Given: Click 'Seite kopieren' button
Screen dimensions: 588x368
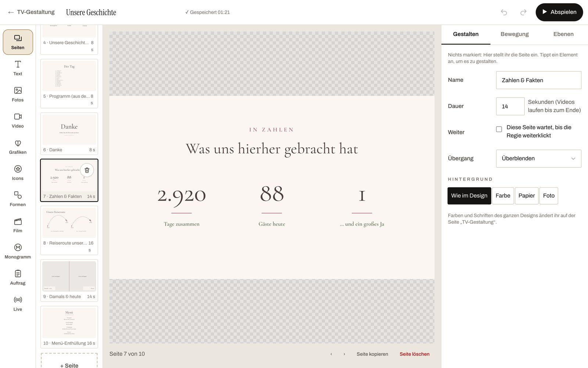Looking at the screenshot, I should tap(372, 354).
